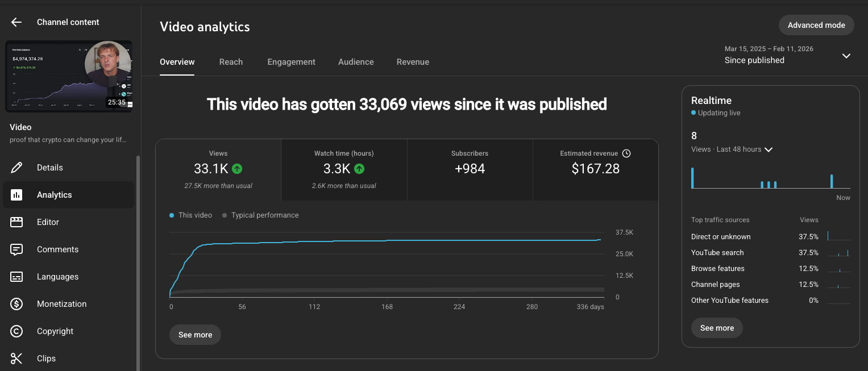This screenshot has width=868, height=371.
Task: Open the Audience tab
Action: click(356, 61)
